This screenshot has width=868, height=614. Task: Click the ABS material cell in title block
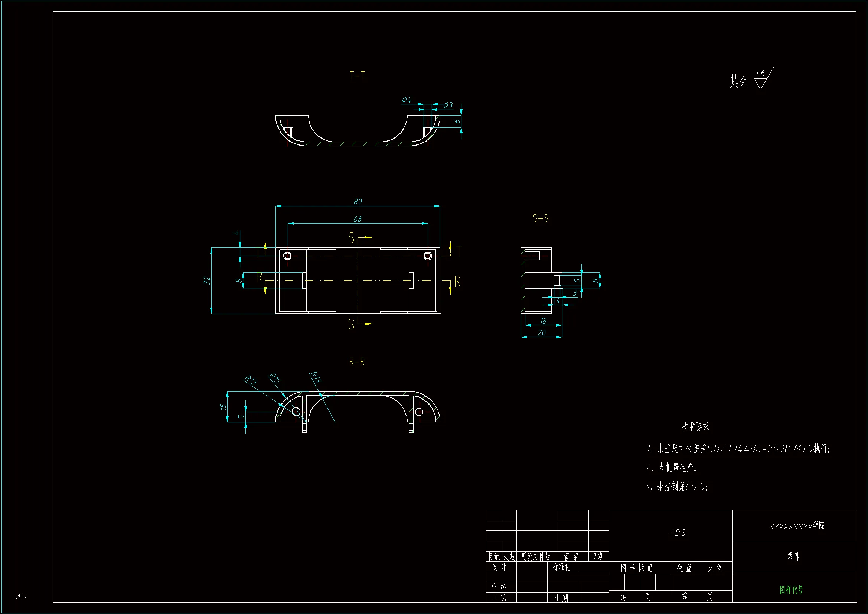click(677, 533)
